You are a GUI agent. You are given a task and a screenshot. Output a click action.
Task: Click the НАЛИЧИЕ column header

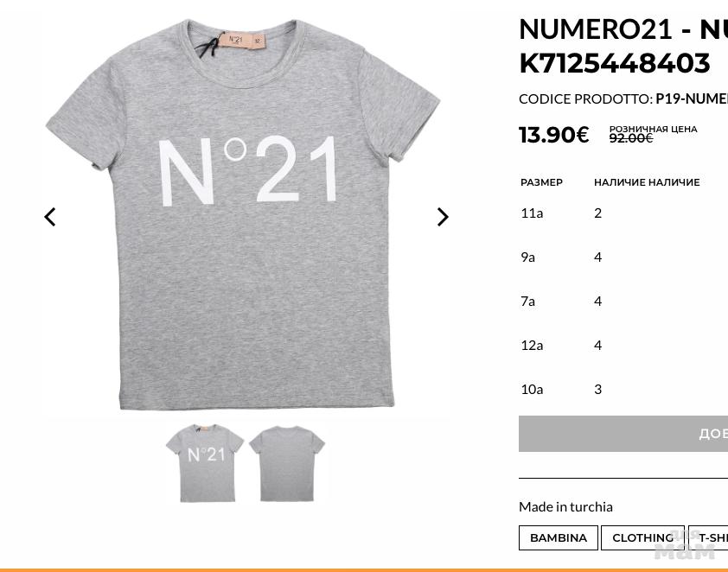click(647, 182)
